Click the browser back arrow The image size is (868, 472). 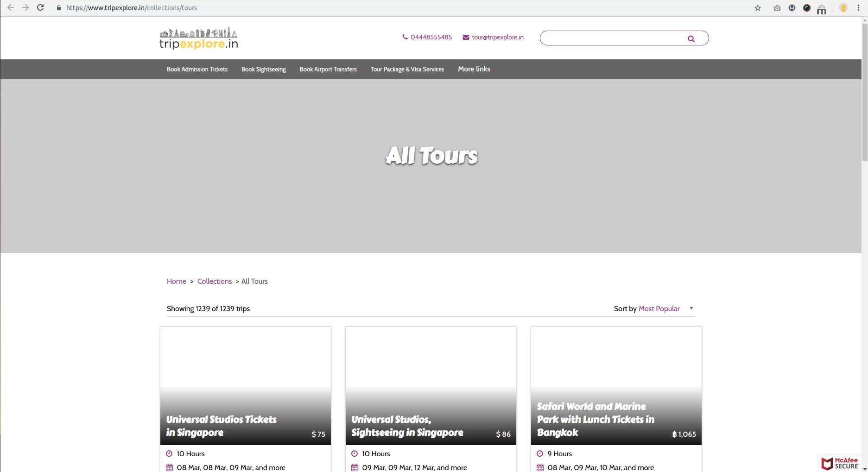coord(11,8)
